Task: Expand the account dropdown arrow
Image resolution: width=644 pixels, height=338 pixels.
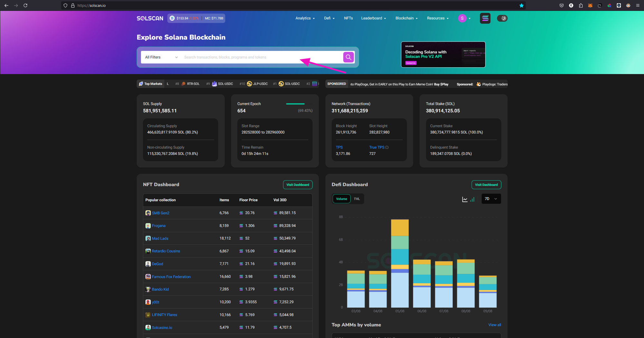Action: [469, 19]
